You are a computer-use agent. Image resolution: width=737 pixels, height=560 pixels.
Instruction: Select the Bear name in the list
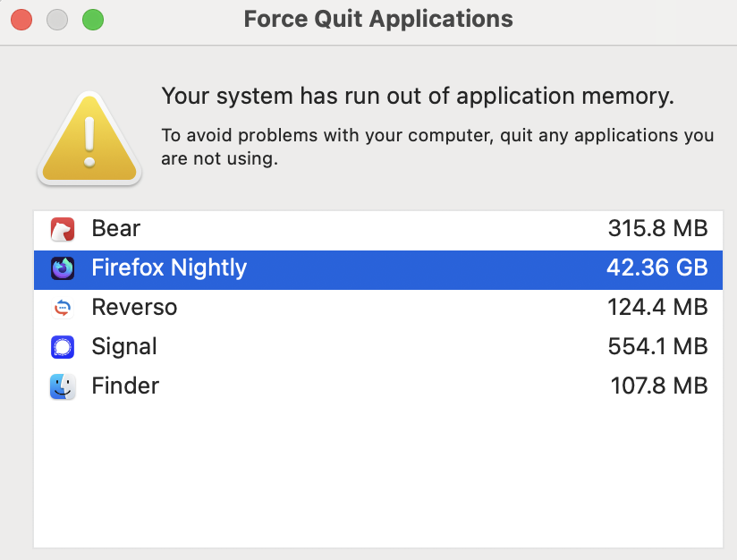(116, 229)
